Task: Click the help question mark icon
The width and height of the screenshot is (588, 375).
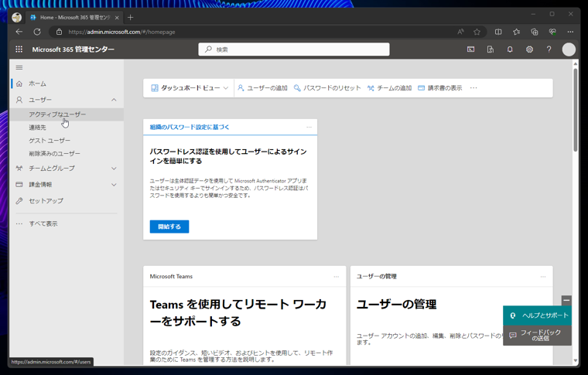Action: point(549,49)
